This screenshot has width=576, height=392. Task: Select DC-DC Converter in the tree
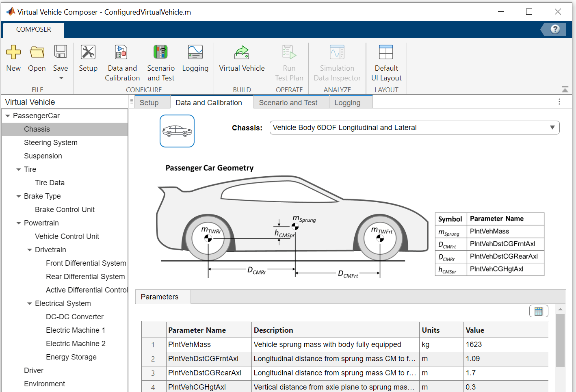(x=75, y=317)
